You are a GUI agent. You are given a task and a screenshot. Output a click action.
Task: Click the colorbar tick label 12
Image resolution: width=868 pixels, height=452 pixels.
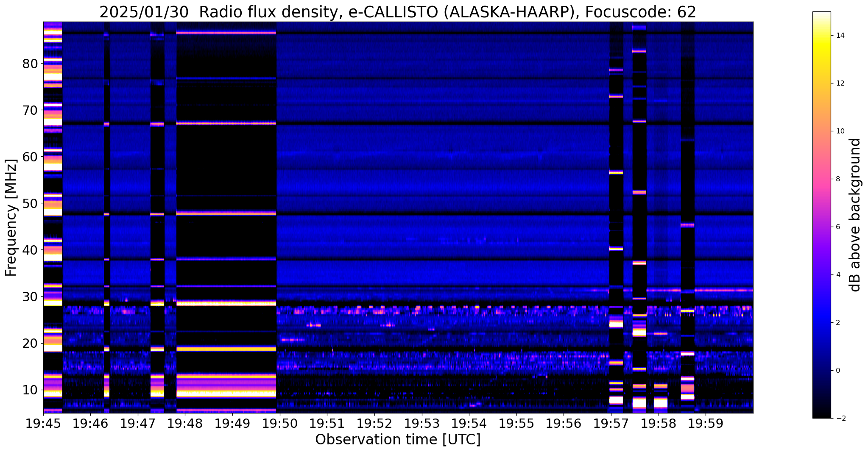point(840,83)
